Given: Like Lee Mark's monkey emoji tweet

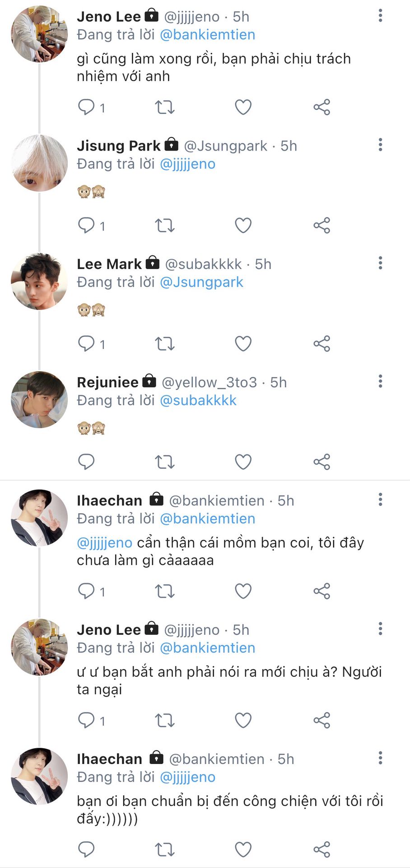Looking at the screenshot, I should point(243,344).
